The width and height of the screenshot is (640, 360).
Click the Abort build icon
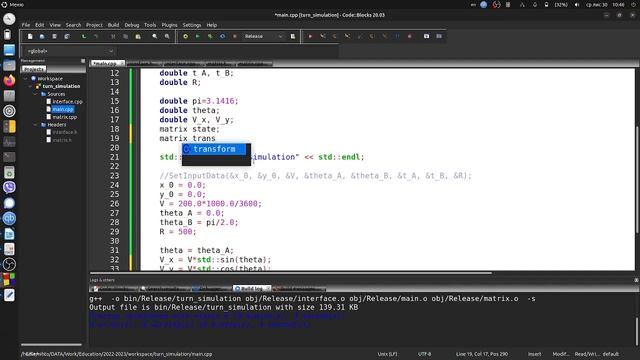235,36
